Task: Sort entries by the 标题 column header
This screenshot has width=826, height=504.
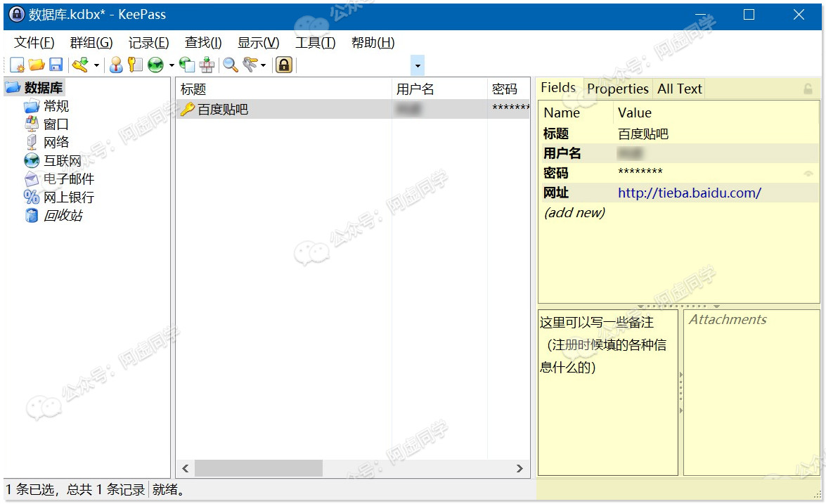Action: coord(284,89)
